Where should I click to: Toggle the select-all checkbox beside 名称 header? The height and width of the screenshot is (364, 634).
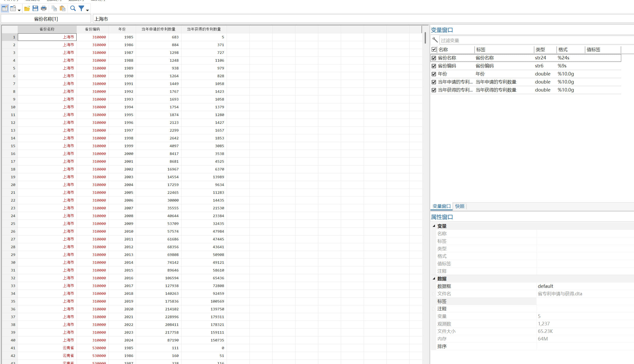pyautogui.click(x=434, y=49)
